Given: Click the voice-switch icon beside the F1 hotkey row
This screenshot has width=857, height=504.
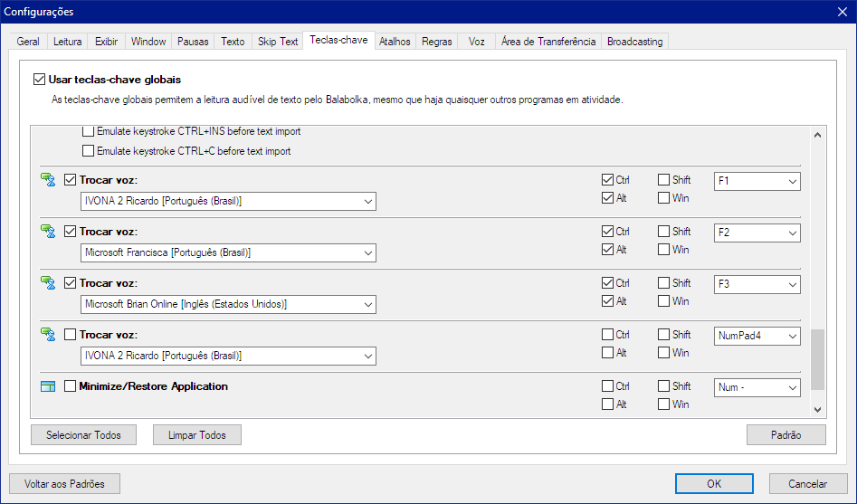Looking at the screenshot, I should tap(48, 180).
